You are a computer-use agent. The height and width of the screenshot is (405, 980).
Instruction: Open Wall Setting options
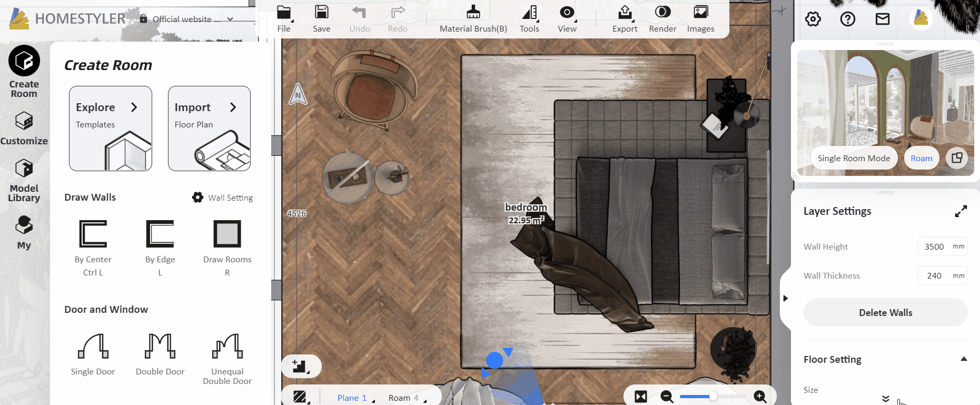222,197
